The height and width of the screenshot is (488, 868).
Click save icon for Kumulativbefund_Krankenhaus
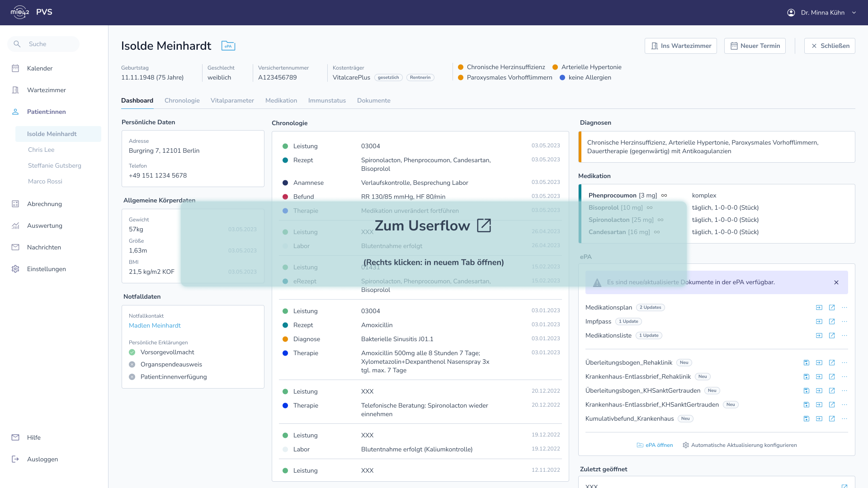(806, 419)
